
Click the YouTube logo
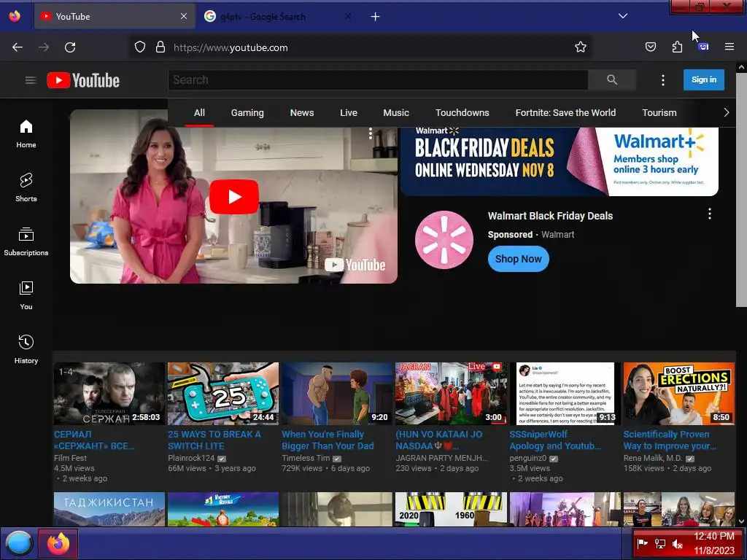tap(83, 80)
